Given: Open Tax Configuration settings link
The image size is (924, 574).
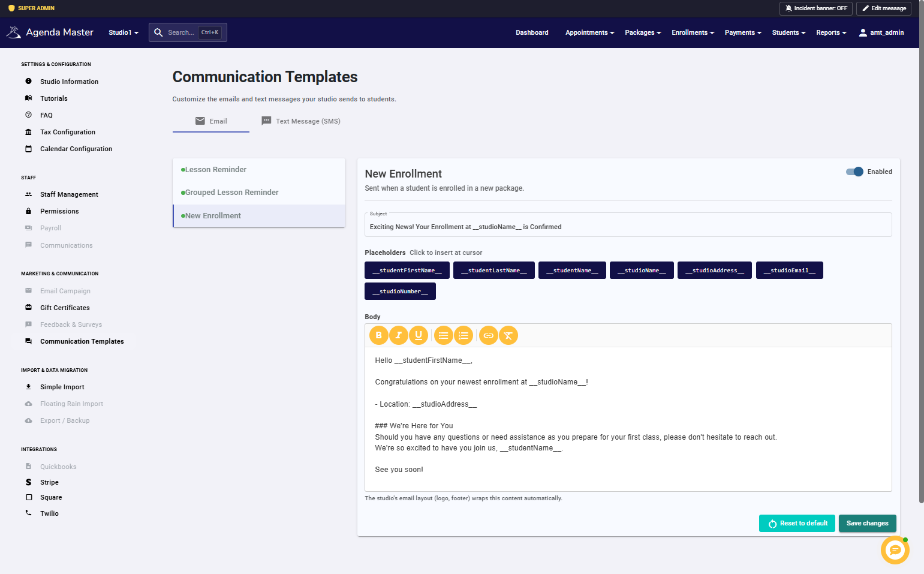Looking at the screenshot, I should (x=68, y=132).
